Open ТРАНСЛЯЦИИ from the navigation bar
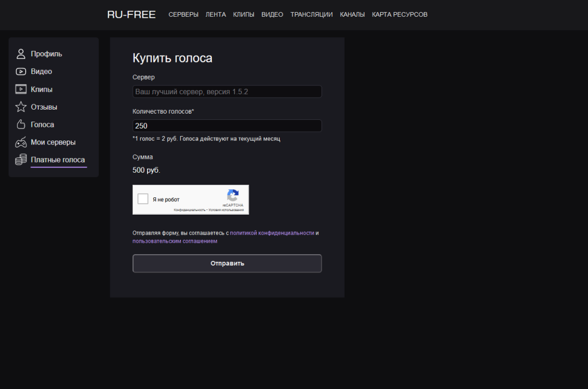Image resolution: width=588 pixels, height=389 pixels. coord(311,14)
